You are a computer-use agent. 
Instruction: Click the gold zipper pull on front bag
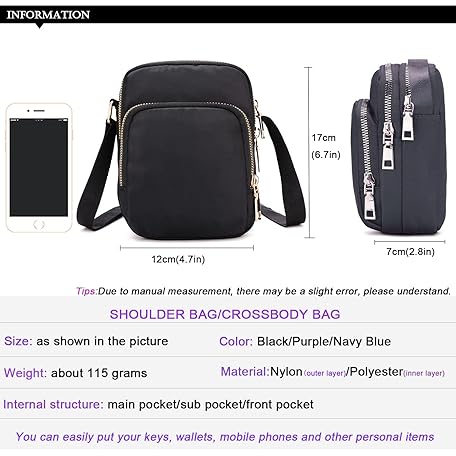(x=256, y=197)
